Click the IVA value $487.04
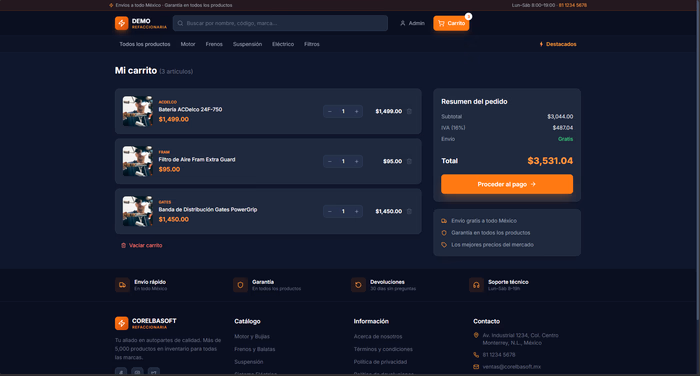The height and width of the screenshot is (376, 700). click(x=562, y=128)
